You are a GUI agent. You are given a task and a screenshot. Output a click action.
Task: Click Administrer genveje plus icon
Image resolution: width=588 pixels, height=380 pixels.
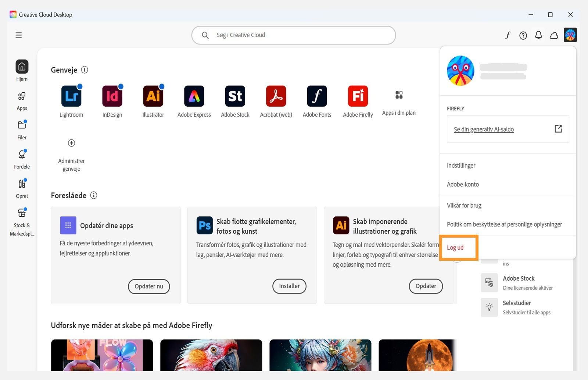click(x=71, y=143)
